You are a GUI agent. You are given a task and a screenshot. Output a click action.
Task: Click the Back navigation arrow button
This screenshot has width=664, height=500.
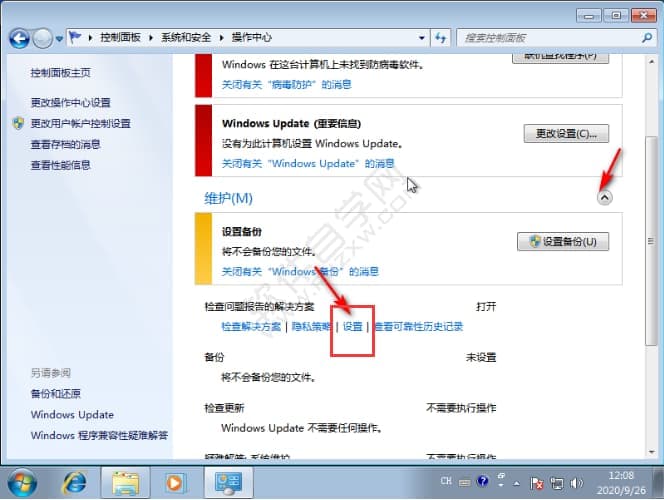coord(19,38)
